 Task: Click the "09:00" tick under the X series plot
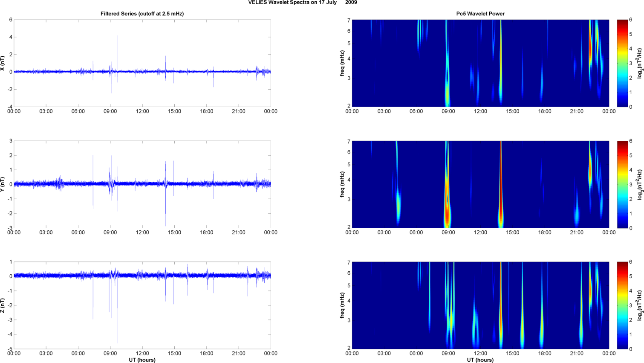tap(110, 111)
